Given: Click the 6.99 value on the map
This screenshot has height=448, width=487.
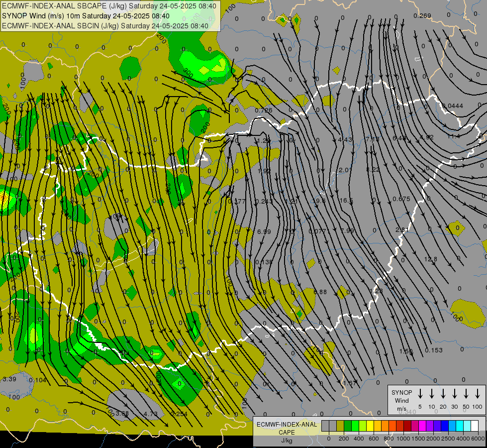Looking at the screenshot, I should 264,231.
